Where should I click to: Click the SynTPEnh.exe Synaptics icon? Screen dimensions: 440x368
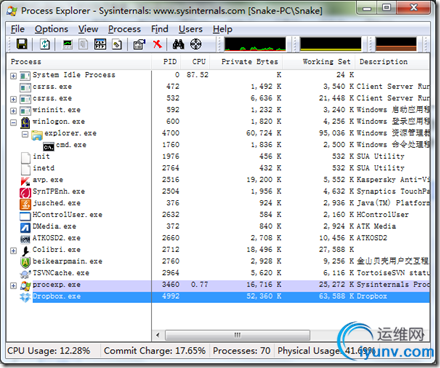tap(25, 192)
